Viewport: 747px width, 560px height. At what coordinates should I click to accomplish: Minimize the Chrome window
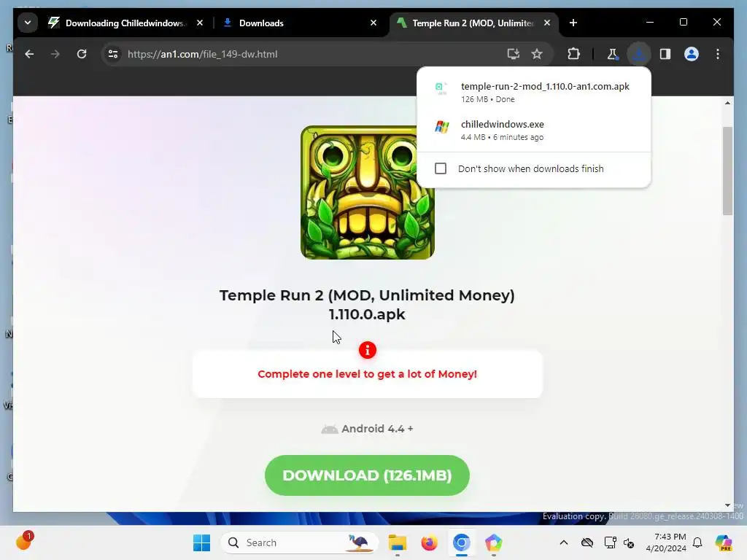click(x=650, y=22)
